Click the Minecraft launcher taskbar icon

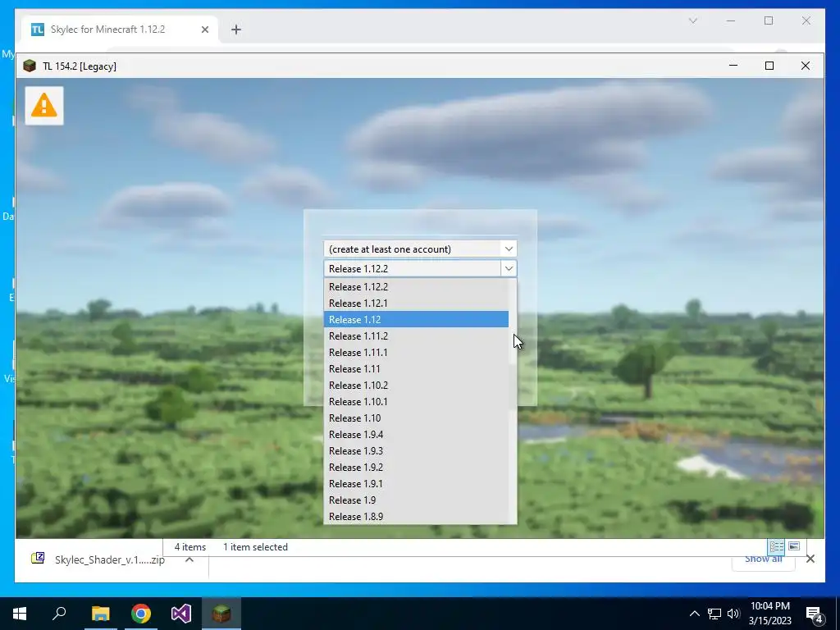click(x=221, y=614)
